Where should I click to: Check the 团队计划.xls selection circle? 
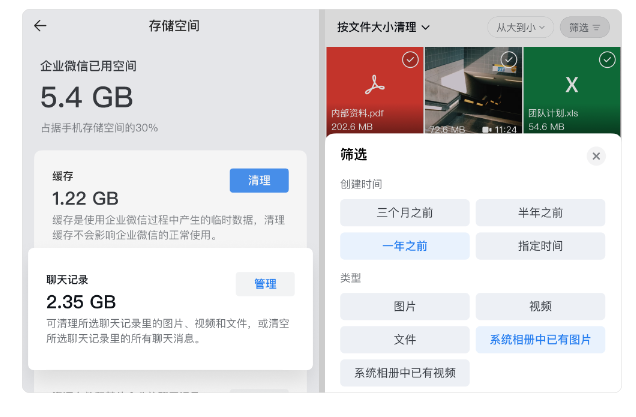point(606,60)
